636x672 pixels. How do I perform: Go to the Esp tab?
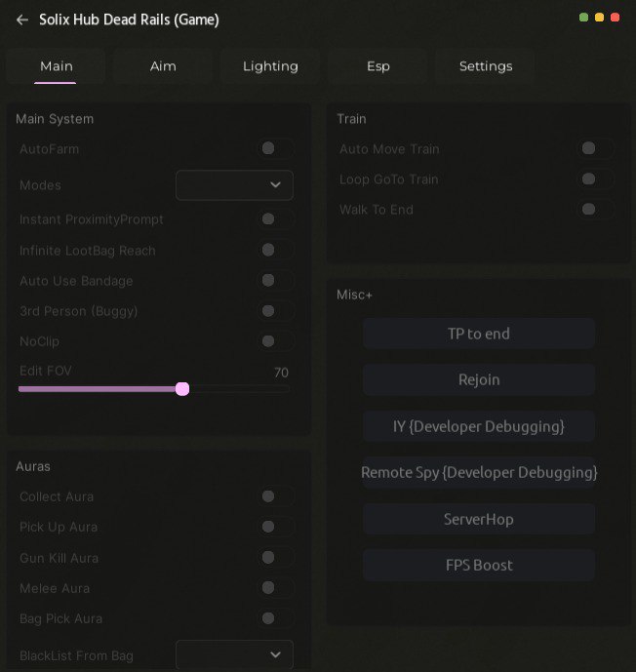coord(378,66)
